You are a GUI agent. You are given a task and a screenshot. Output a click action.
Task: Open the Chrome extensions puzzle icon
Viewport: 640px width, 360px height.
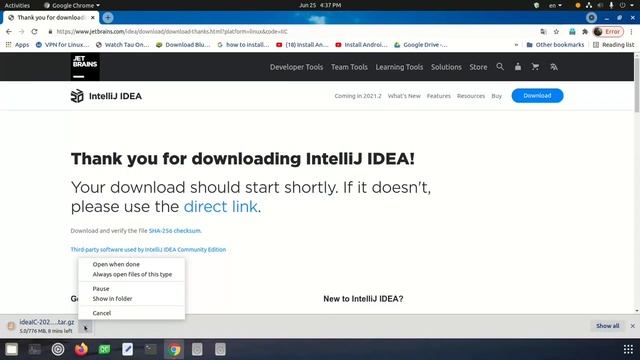(x=585, y=31)
